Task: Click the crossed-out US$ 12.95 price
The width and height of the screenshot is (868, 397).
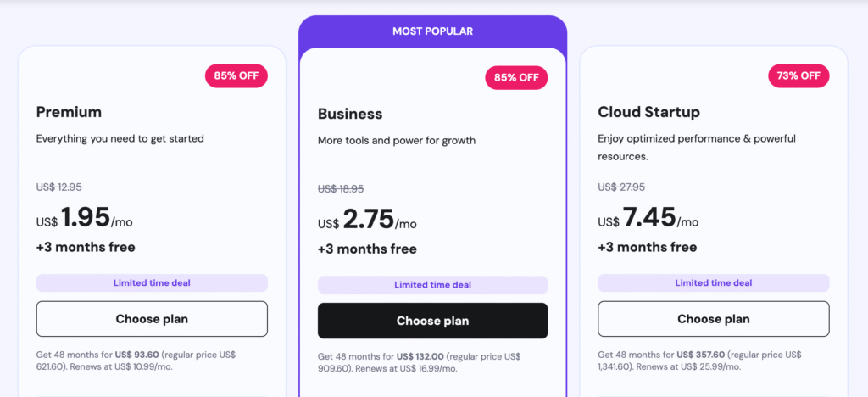Action: tap(59, 187)
